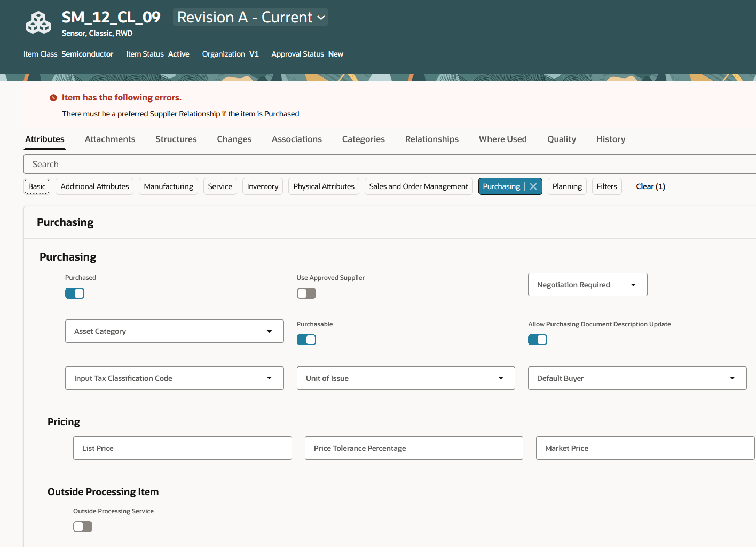Click the Clear (1) link

coord(650,186)
